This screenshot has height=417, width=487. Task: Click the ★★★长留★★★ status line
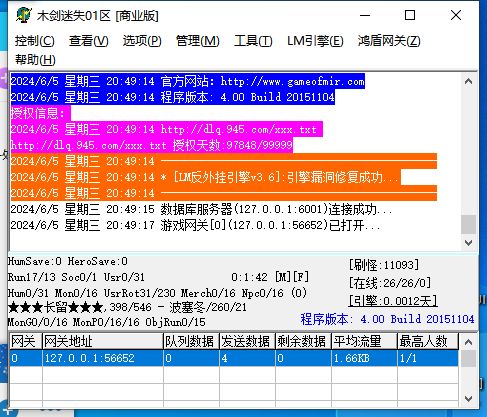128,307
